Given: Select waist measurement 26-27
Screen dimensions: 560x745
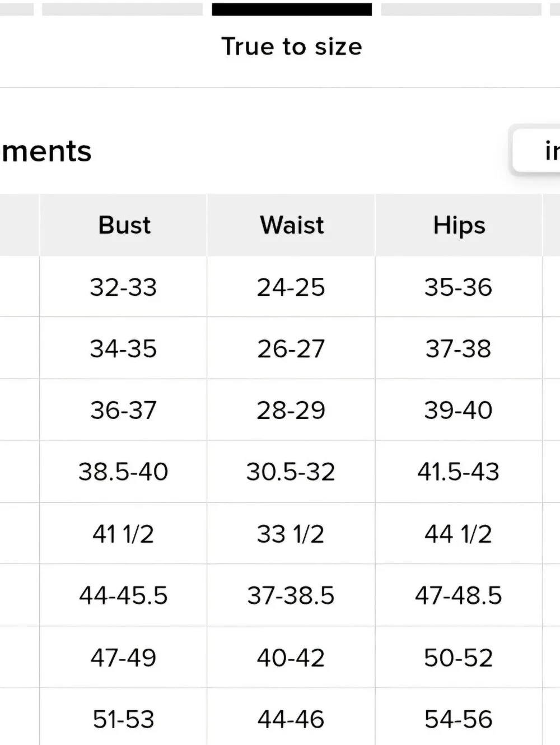Looking at the screenshot, I should tap(291, 349).
